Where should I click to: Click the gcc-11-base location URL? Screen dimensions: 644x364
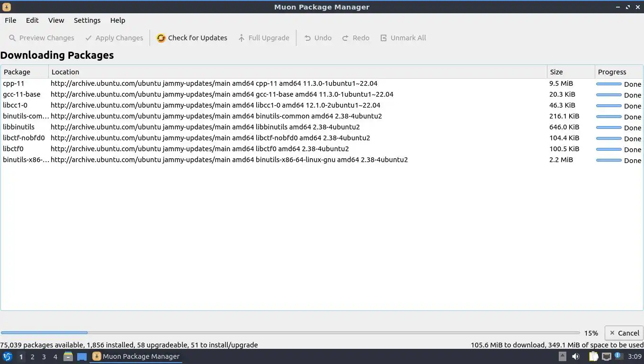point(222,94)
